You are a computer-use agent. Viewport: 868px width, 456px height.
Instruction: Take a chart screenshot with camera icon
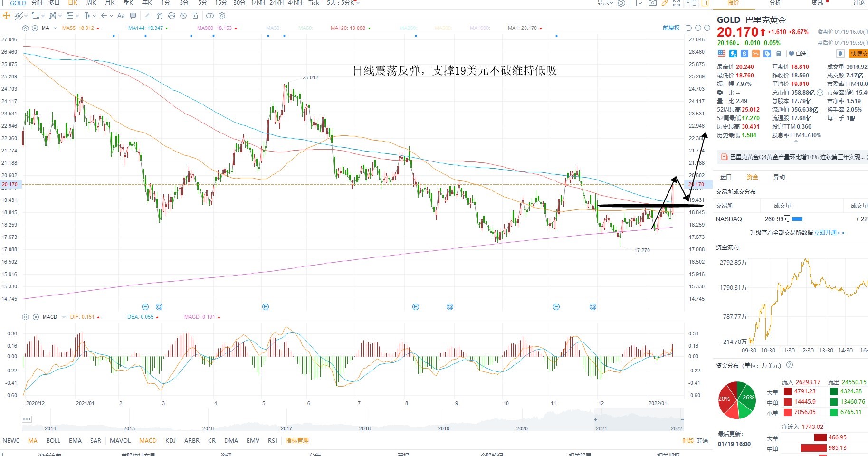click(653, 3)
